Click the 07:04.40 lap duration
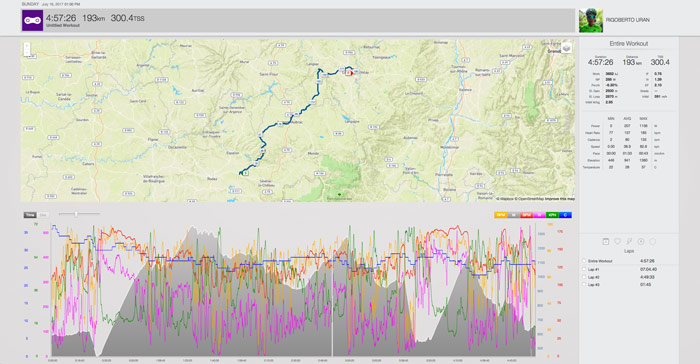The image size is (700, 364). pos(648,269)
